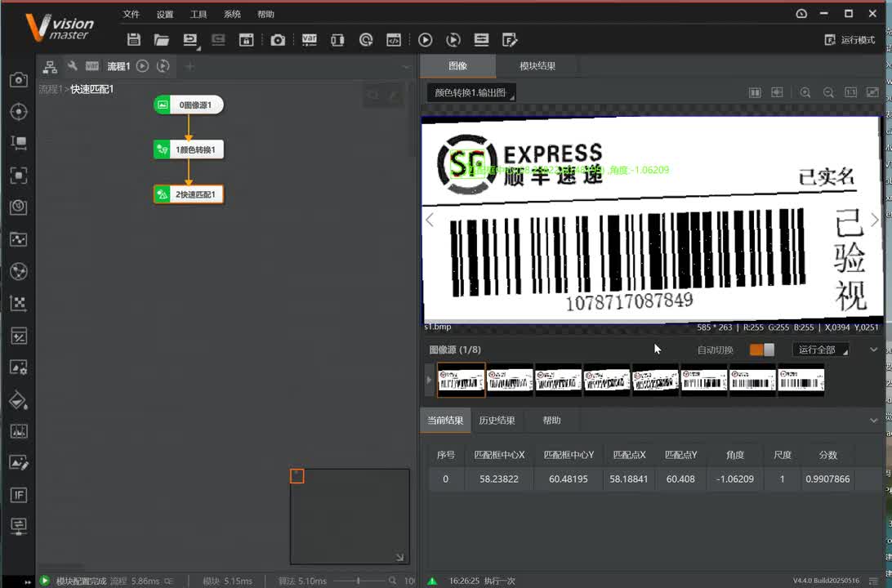Click the 匹配框中心X column header
Viewport: 892px width, 588px height.
click(x=499, y=455)
